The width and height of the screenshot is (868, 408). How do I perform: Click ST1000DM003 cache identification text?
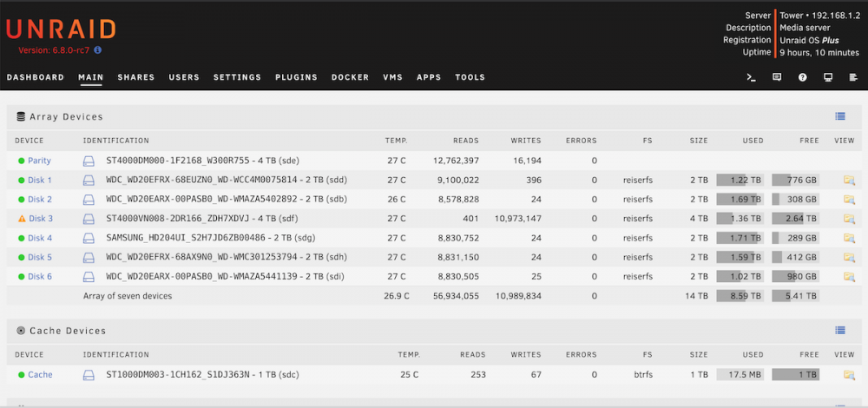click(x=202, y=375)
